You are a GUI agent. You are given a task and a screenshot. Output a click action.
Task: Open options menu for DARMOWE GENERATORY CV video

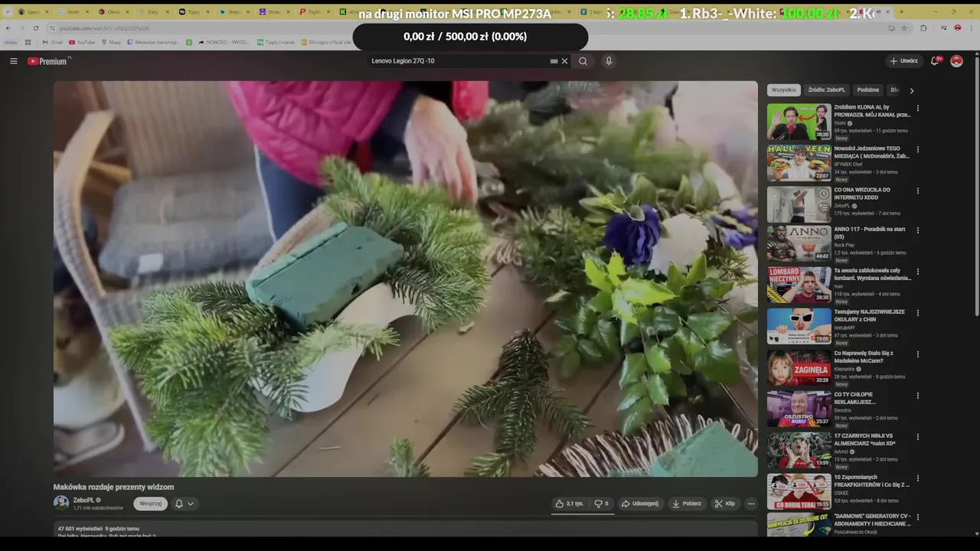pyautogui.click(x=917, y=519)
